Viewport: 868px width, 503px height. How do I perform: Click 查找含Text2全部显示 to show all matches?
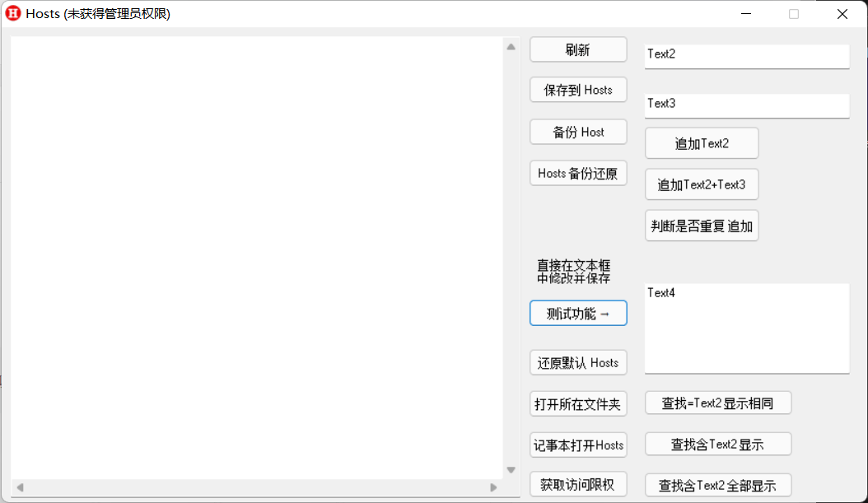(x=717, y=485)
